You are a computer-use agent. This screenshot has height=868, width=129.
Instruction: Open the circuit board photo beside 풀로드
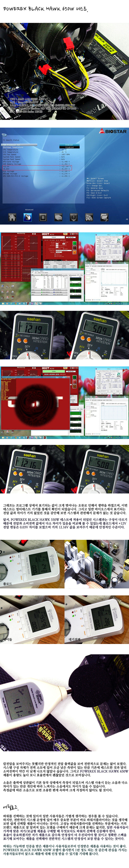[x=97, y=564]
